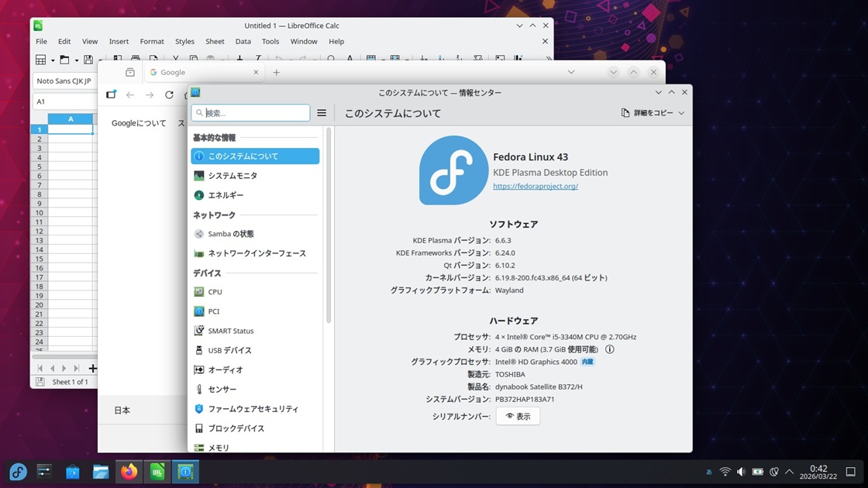Open the fedoraproject.org link
The width and height of the screenshot is (868, 488).
[536, 186]
